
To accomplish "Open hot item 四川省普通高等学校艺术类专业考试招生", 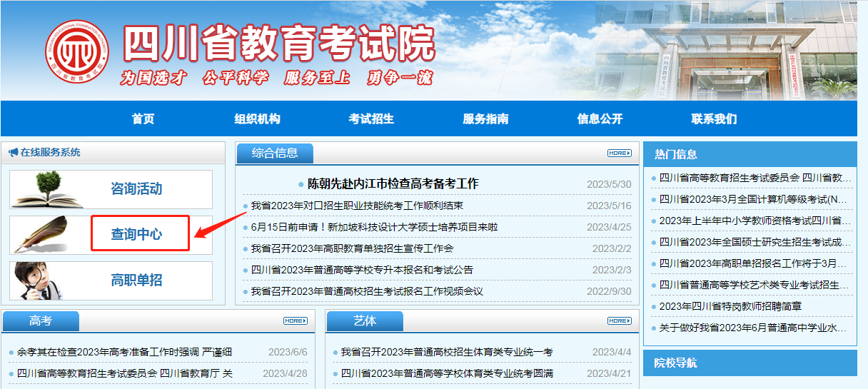I will click(x=753, y=285).
